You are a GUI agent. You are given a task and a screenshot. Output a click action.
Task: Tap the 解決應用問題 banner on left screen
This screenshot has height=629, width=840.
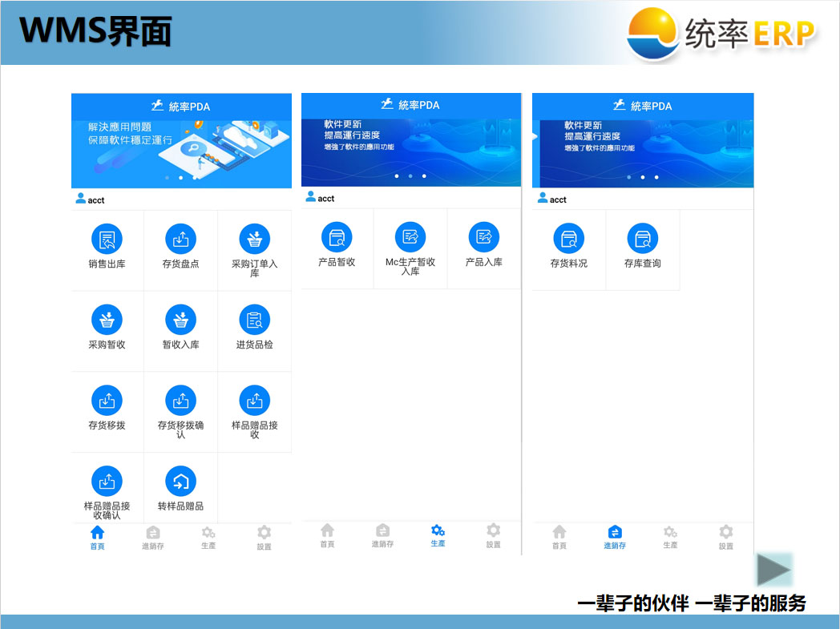pyautogui.click(x=182, y=153)
